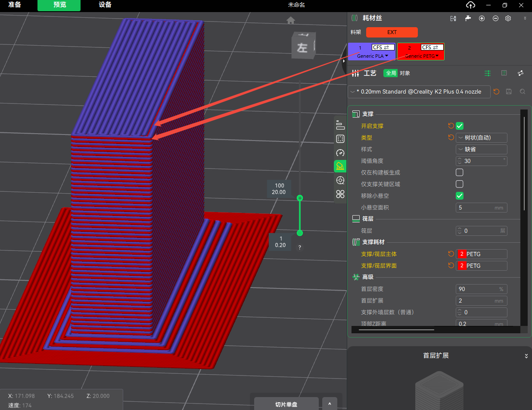Reset the process preset with orange arrow
532x410 pixels.
(496, 92)
